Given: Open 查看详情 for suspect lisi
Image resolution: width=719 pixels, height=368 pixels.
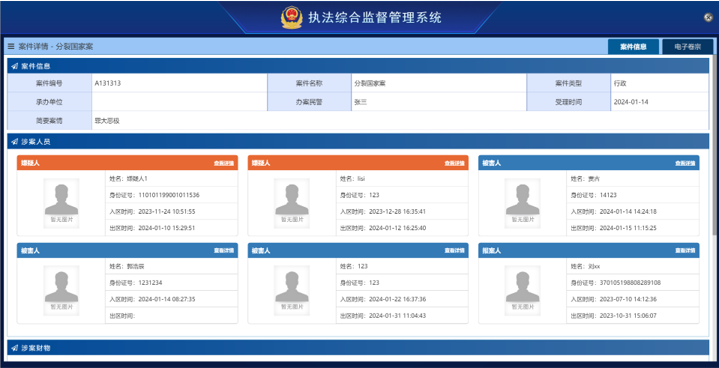Looking at the screenshot, I should 454,163.
